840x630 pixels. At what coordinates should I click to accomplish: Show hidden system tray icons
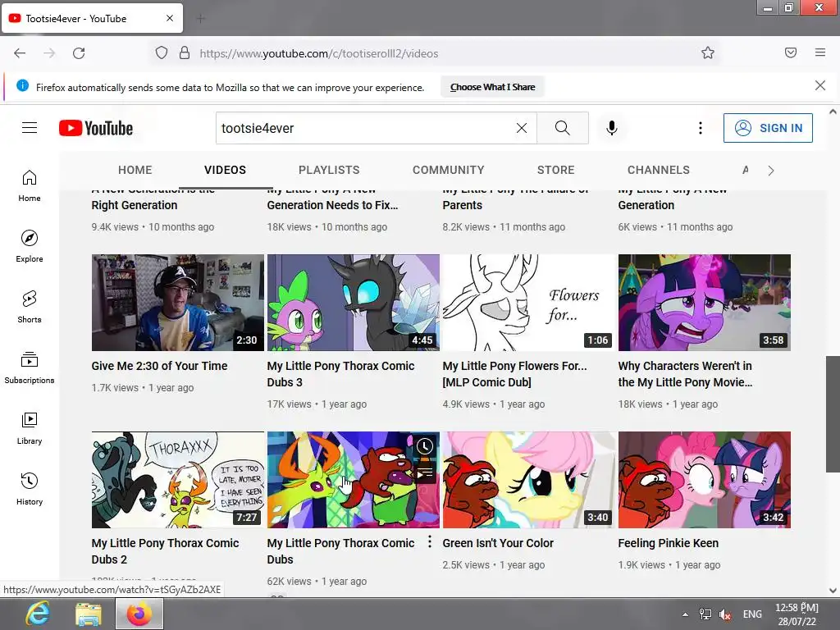[x=685, y=614]
